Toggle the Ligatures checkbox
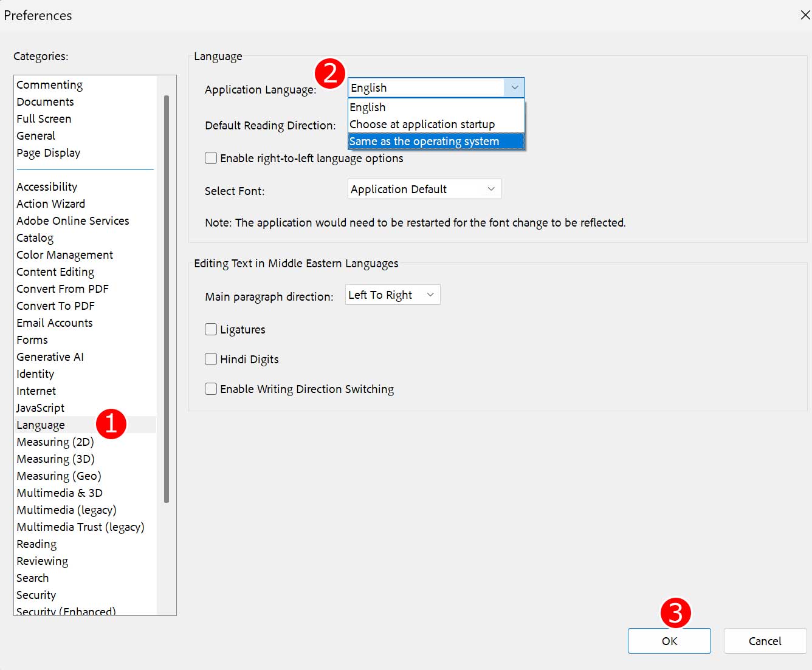 coord(211,329)
